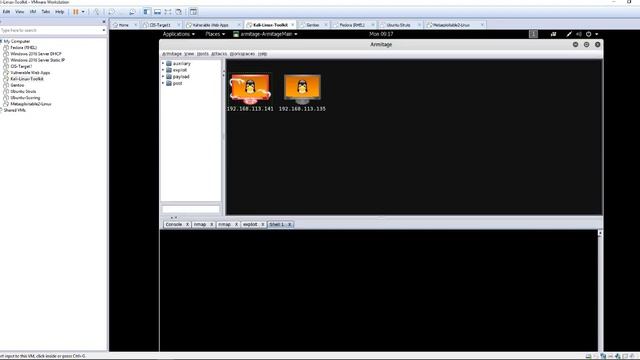Image resolution: width=640 pixels, height=360 pixels.
Task: Select the host 192.168.113.135 icon
Action: (x=302, y=89)
